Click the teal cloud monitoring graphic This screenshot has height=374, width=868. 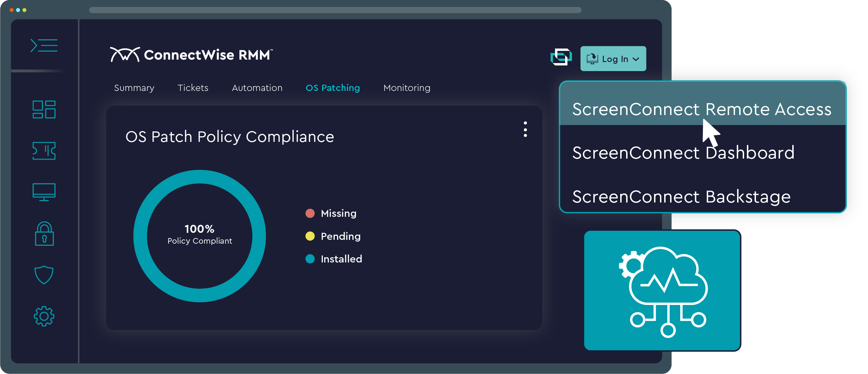[x=662, y=290]
